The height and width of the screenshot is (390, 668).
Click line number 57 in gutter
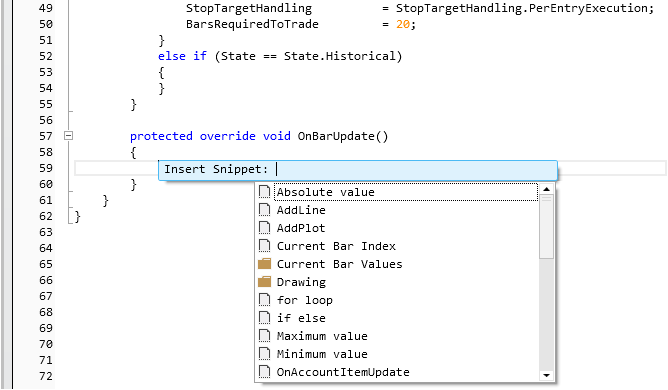(46, 136)
